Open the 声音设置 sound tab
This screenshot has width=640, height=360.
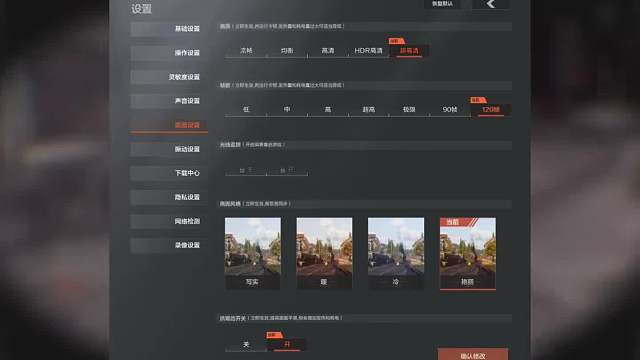tap(169, 101)
